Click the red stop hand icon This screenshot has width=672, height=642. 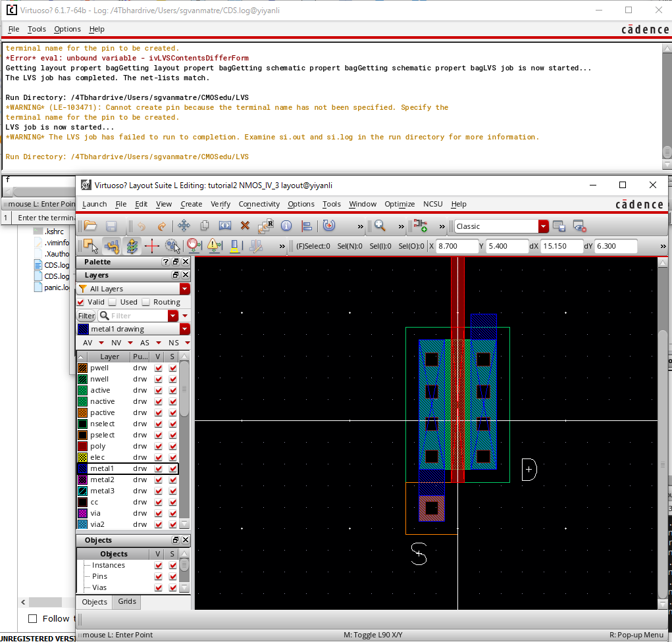[x=194, y=246]
